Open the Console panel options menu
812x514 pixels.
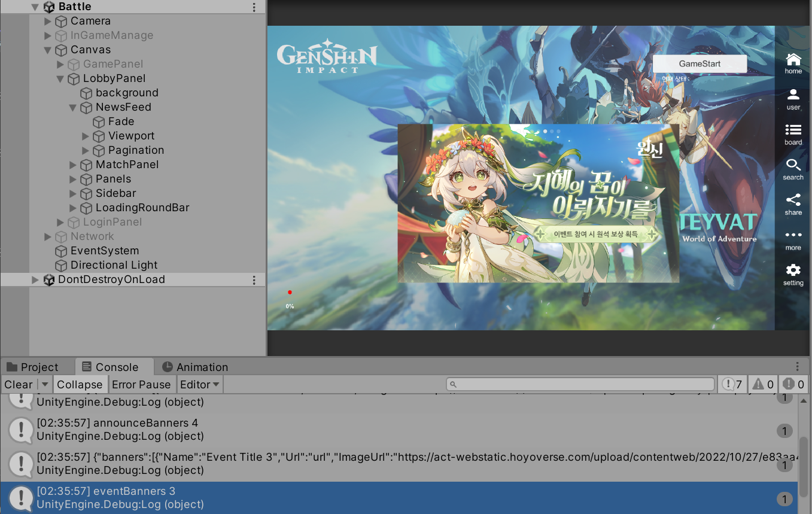798,367
